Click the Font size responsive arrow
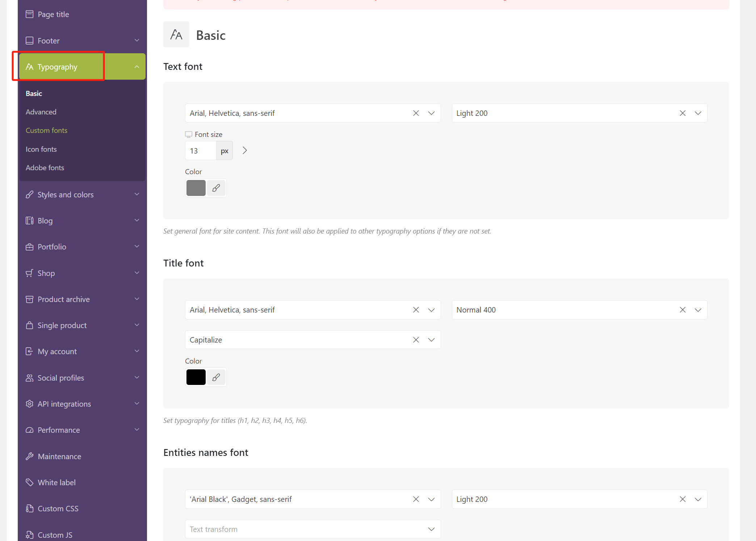Screen dimensions: 756x541 coord(245,151)
